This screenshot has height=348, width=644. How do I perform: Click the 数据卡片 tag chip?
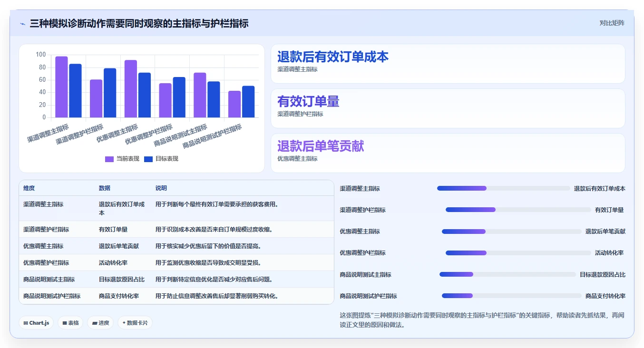click(x=135, y=323)
